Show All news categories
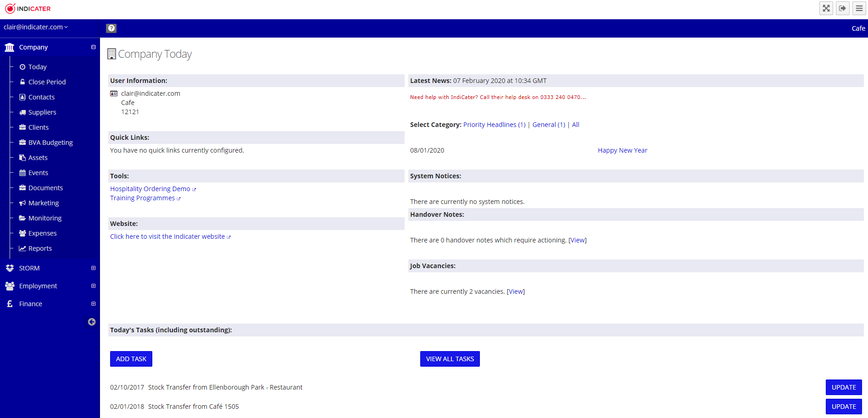Image resolution: width=868 pixels, height=418 pixels. pyautogui.click(x=576, y=125)
